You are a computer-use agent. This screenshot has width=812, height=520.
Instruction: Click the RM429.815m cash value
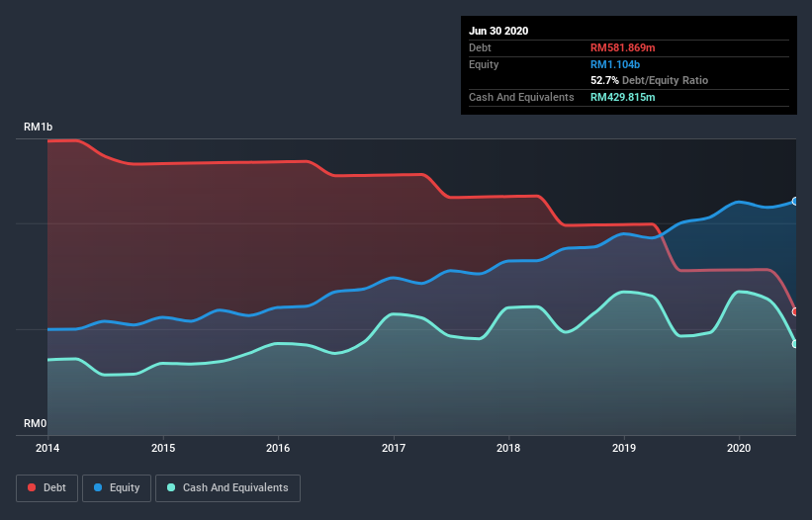622,97
